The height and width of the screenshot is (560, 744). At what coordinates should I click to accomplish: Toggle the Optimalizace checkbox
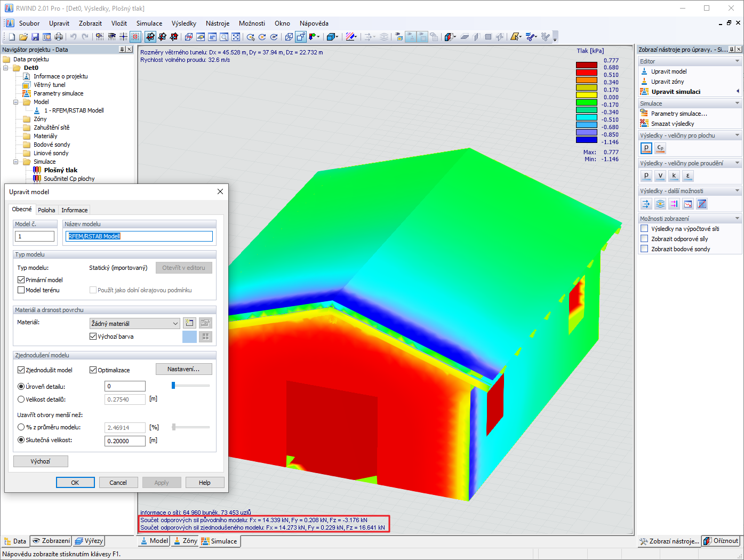tap(93, 370)
